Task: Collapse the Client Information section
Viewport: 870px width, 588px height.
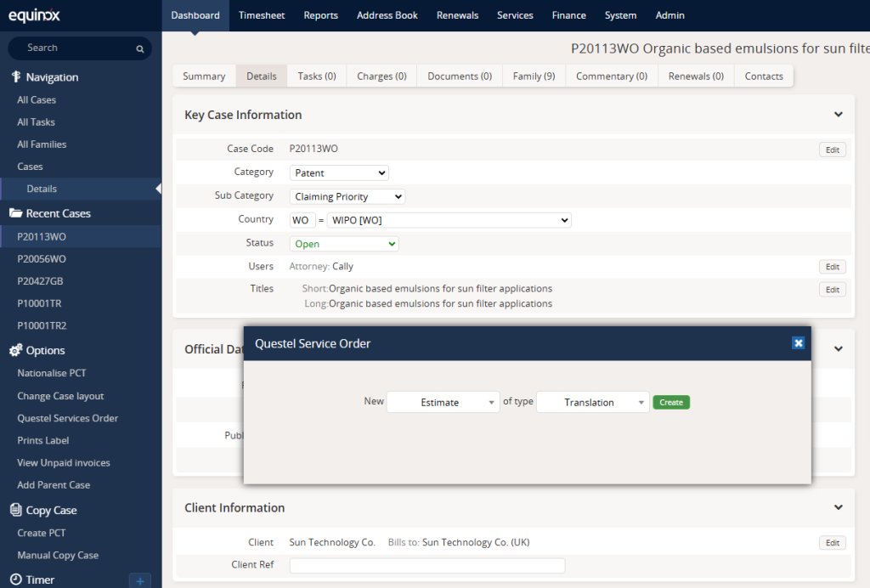Action: 838,507
